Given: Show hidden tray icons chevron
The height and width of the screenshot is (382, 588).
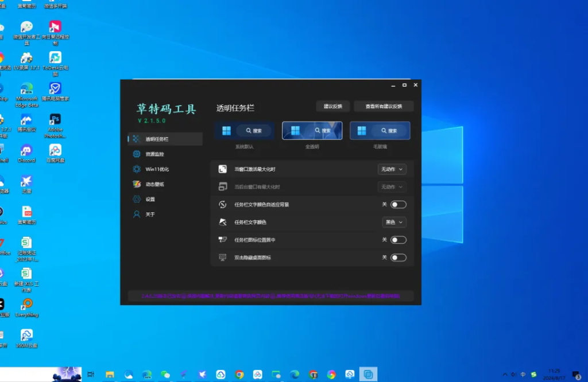Looking at the screenshot, I should [x=505, y=374].
